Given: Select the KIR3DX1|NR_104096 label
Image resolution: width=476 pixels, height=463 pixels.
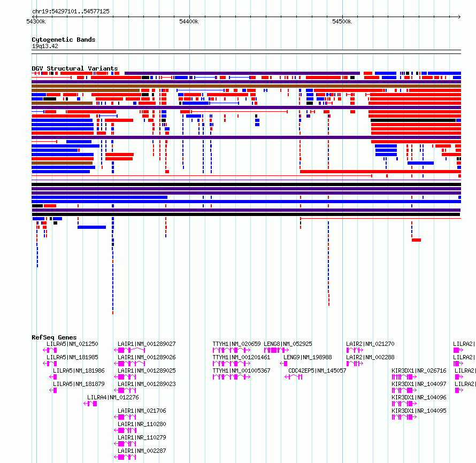Looking at the screenshot, I should point(419,397).
